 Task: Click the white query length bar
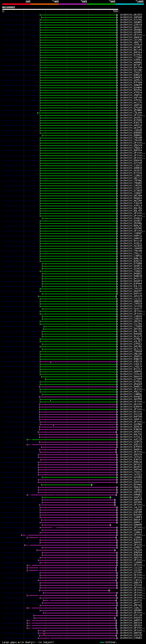tap(60, 9)
